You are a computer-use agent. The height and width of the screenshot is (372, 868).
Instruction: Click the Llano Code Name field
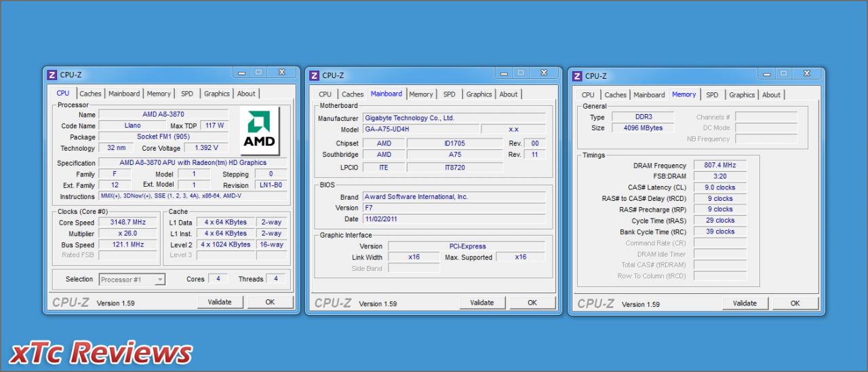[x=133, y=126]
